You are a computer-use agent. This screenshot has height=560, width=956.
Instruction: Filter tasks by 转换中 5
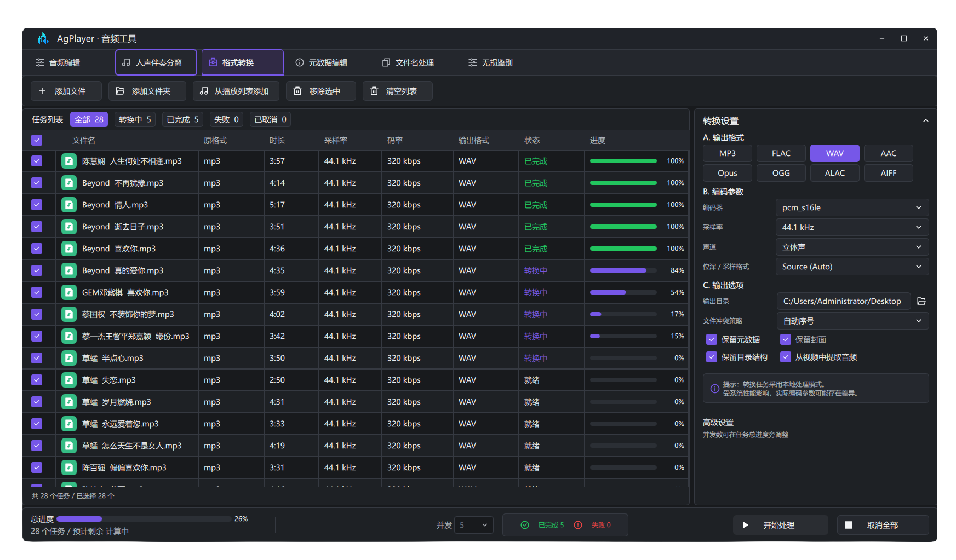coord(135,119)
